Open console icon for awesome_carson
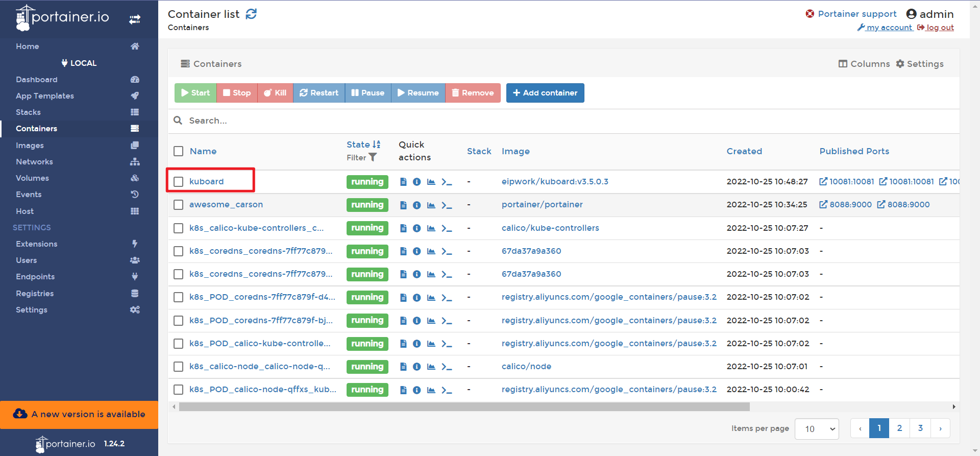This screenshot has width=980, height=456. pyautogui.click(x=447, y=205)
